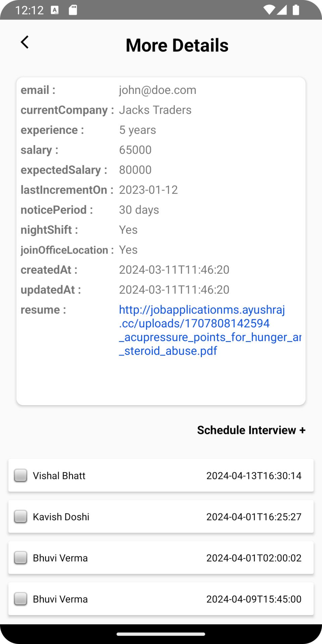Check the Vishal Bhatt checkbox

20,475
